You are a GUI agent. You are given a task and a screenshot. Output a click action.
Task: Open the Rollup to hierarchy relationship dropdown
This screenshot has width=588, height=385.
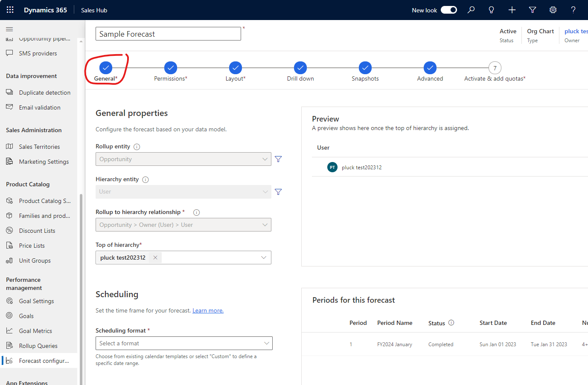(x=183, y=225)
